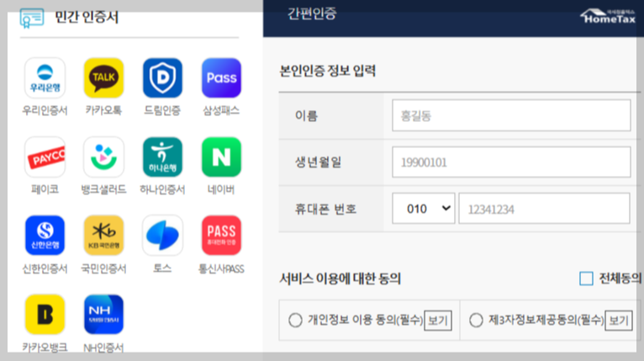The image size is (644, 361).
Task: Select the PAYCO 페이코 icon
Action: click(45, 157)
